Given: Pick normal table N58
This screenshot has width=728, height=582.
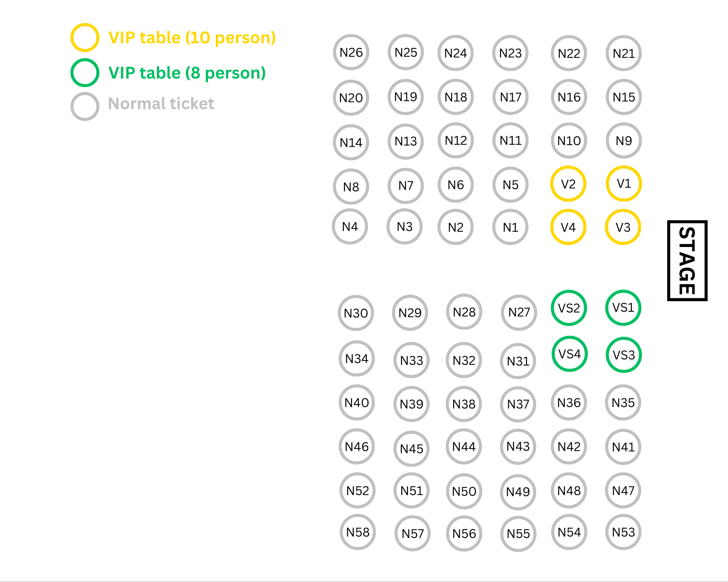Looking at the screenshot, I should point(357,532).
